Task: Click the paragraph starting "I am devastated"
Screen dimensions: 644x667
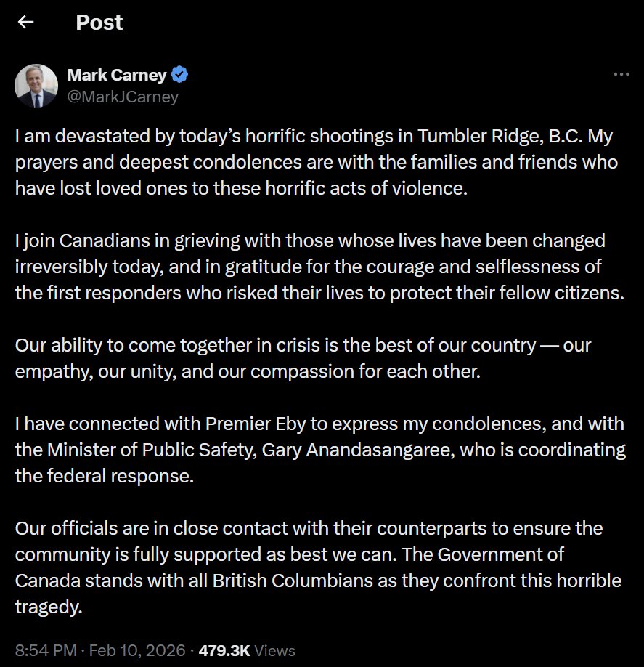Action: pyautogui.click(x=317, y=163)
